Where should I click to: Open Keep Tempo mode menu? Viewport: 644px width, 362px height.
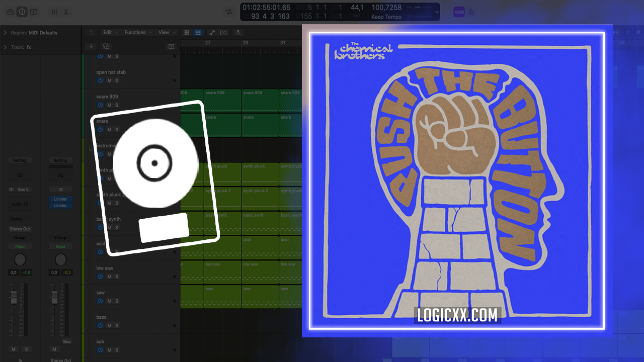click(x=386, y=17)
